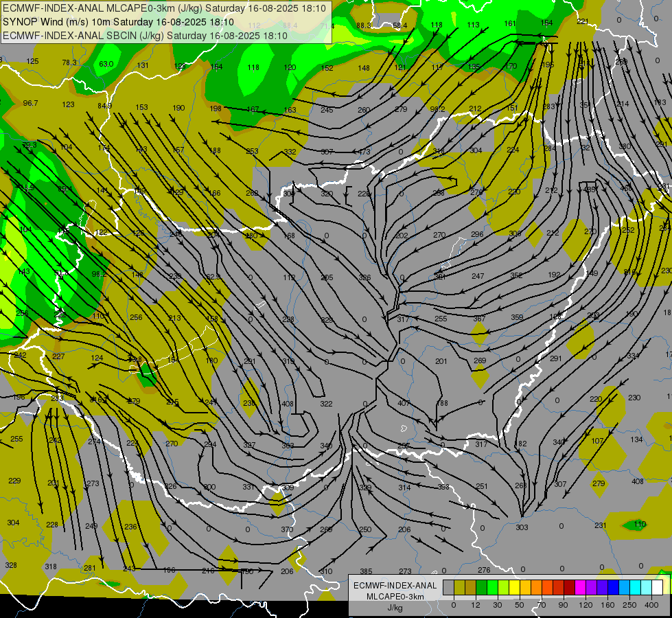Click the legend tick label 70
The width and height of the screenshot is (672, 618).
[542, 605]
